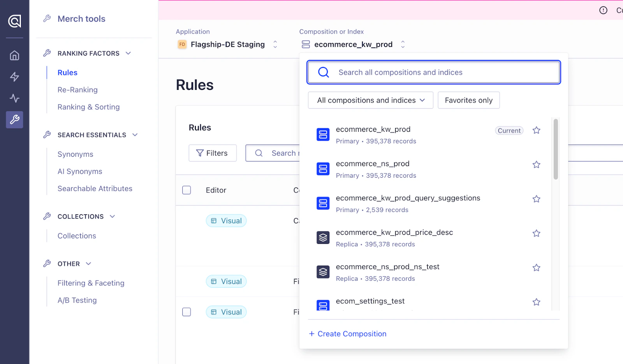This screenshot has height=364, width=623.
Task: Favorite the ecommerce_kw_prod index
Action: click(536, 130)
